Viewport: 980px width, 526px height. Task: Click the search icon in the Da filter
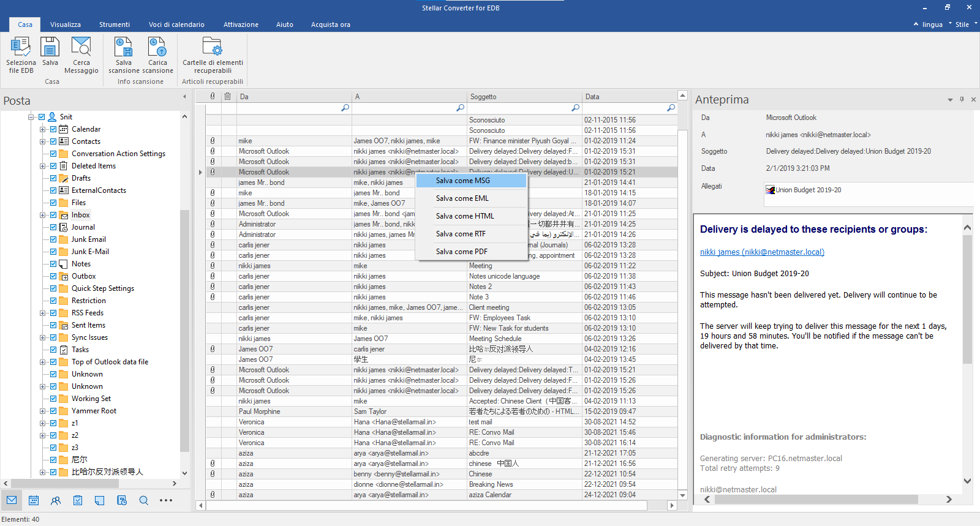coord(345,108)
